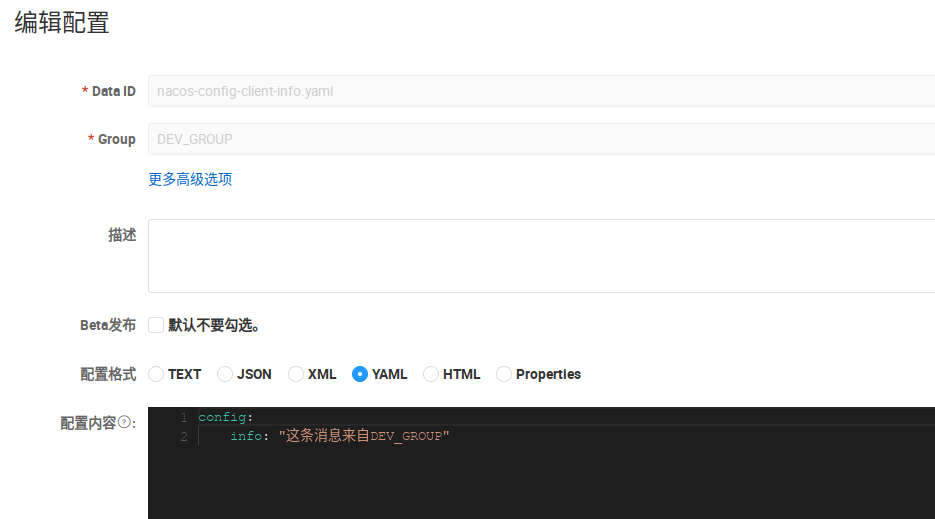Choose JSON as the config format

click(x=225, y=374)
